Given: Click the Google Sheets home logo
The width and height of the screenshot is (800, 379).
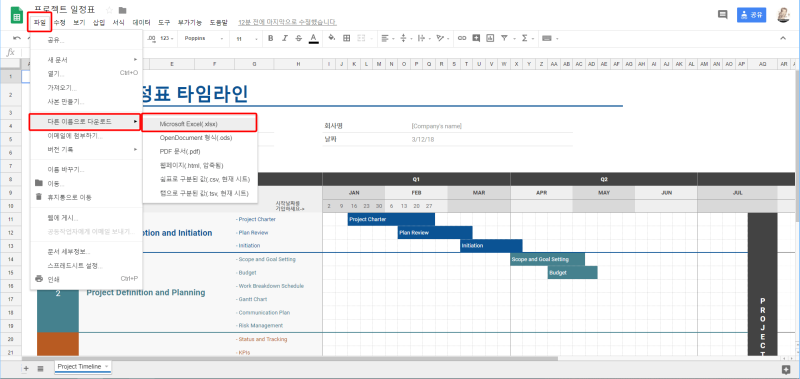Looking at the screenshot, I should 17,15.
